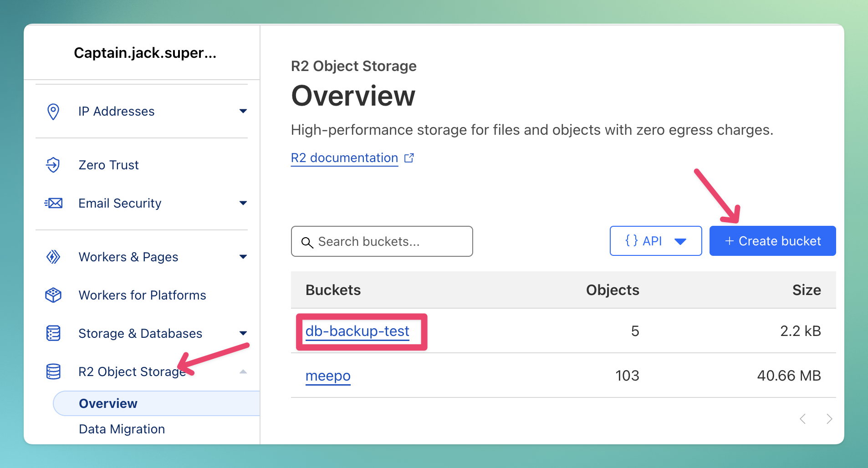The image size is (868, 468).
Task: Open the R2 documentation link
Action: (x=344, y=158)
